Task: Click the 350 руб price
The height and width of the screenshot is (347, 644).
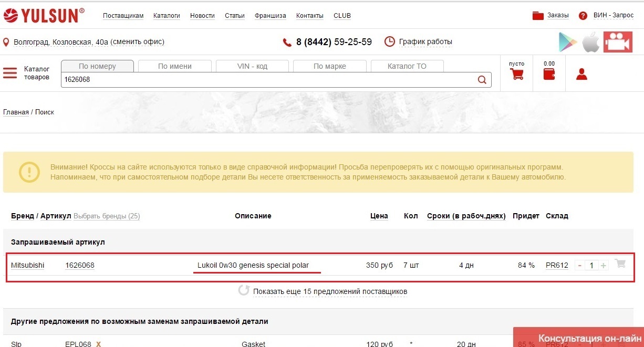Action: [379, 266]
